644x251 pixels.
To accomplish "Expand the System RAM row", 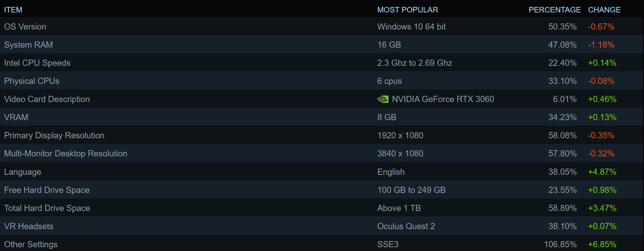I will (x=29, y=45).
